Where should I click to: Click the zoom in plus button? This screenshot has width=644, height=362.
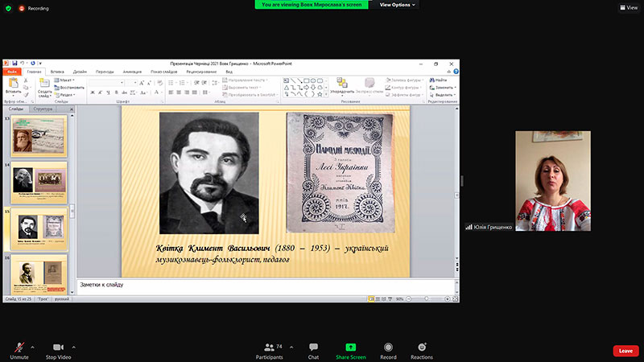point(448,298)
